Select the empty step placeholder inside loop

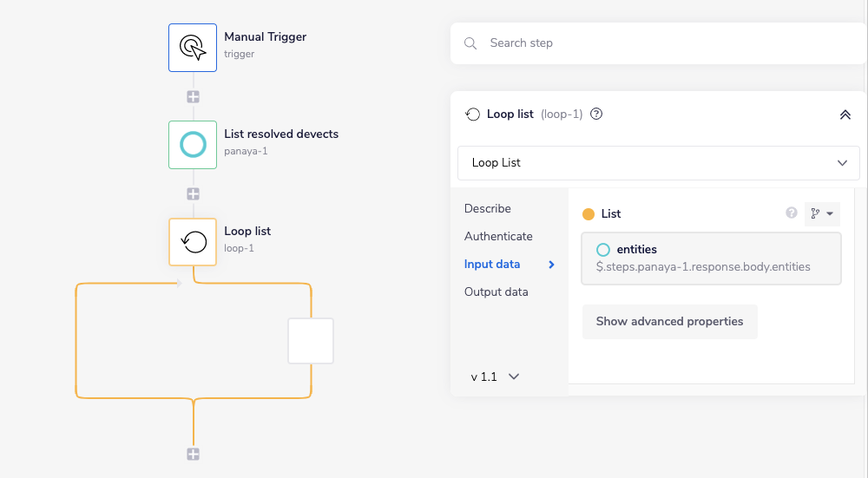(311, 340)
